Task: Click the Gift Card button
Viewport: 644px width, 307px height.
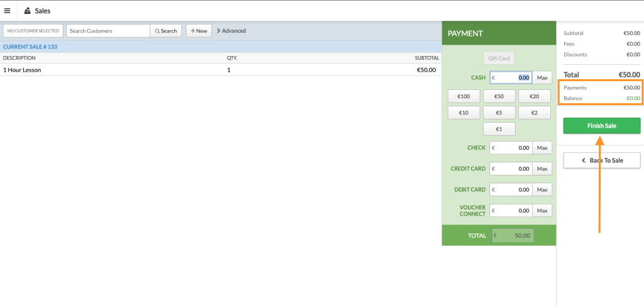Action: tap(499, 59)
